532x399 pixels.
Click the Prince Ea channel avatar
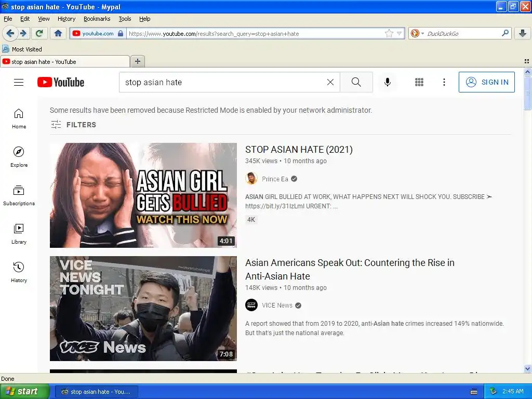[251, 179]
